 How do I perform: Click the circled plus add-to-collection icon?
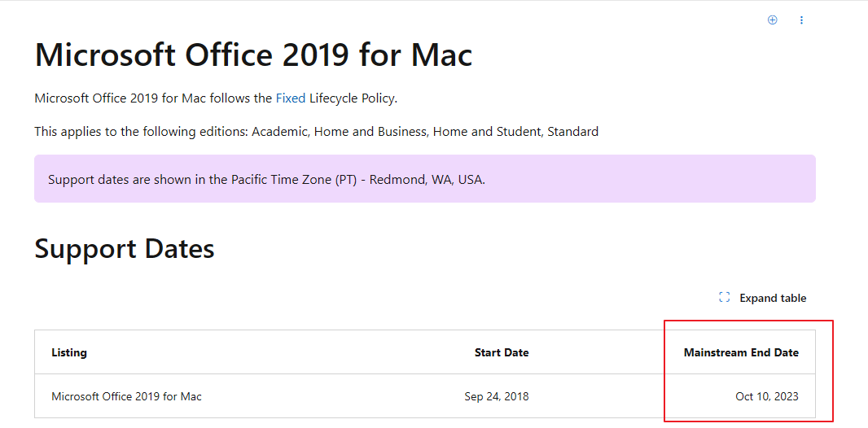tap(772, 20)
